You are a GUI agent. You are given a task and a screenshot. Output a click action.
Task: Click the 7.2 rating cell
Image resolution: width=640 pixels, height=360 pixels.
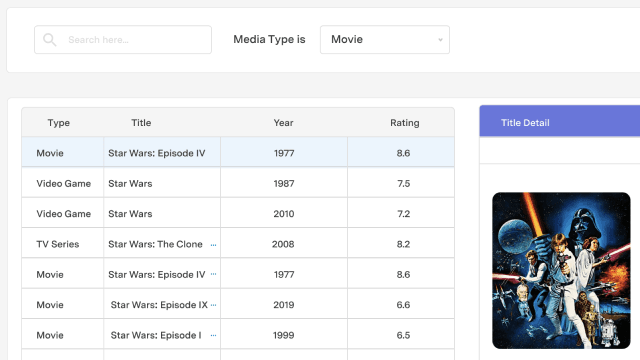click(401, 213)
